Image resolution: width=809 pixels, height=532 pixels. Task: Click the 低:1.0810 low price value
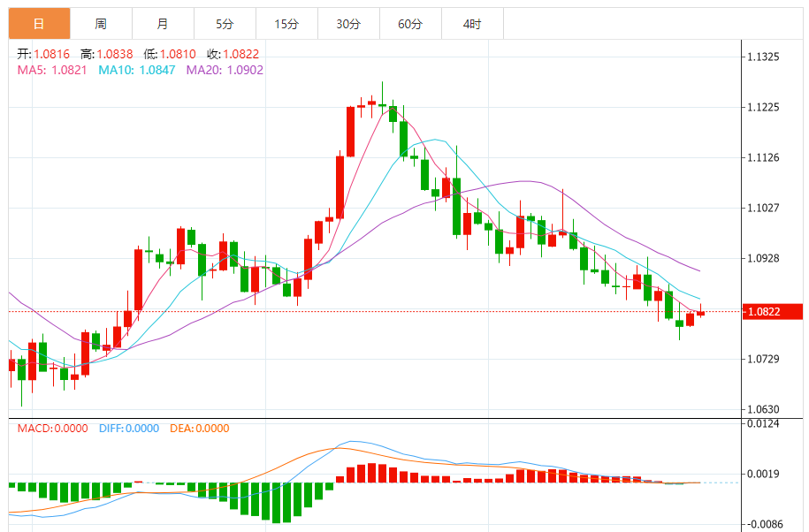pyautogui.click(x=170, y=54)
